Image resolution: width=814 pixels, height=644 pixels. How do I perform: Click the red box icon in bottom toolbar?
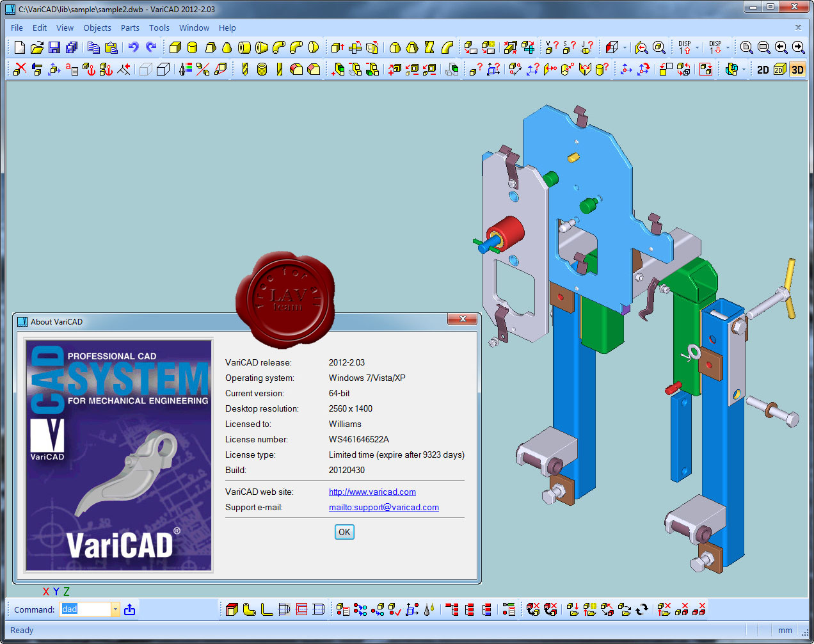(x=232, y=609)
